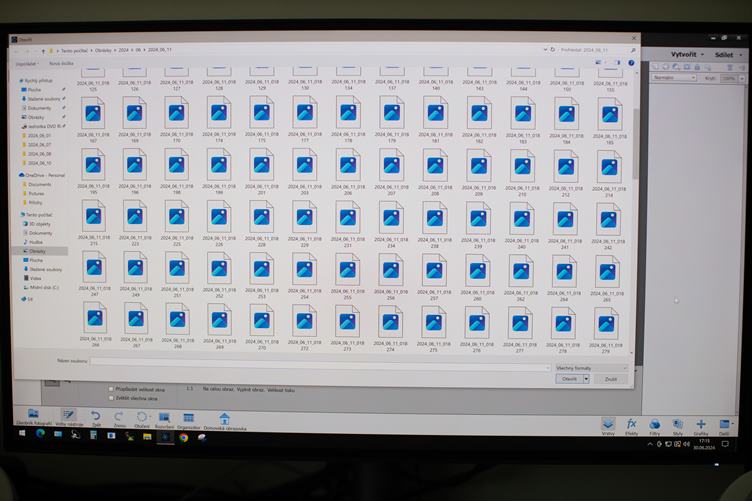Image resolution: width=752 pixels, height=501 pixels.
Task: Open the Krytí opacity dropdown arrow
Action: (742, 78)
